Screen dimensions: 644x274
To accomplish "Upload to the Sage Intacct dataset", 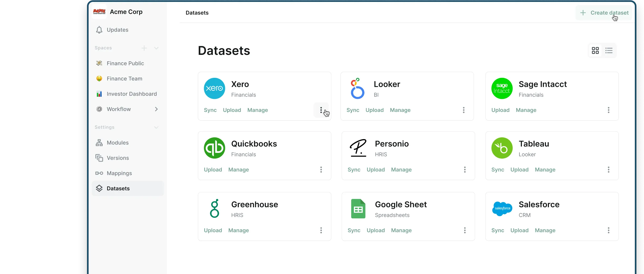I will (501, 110).
